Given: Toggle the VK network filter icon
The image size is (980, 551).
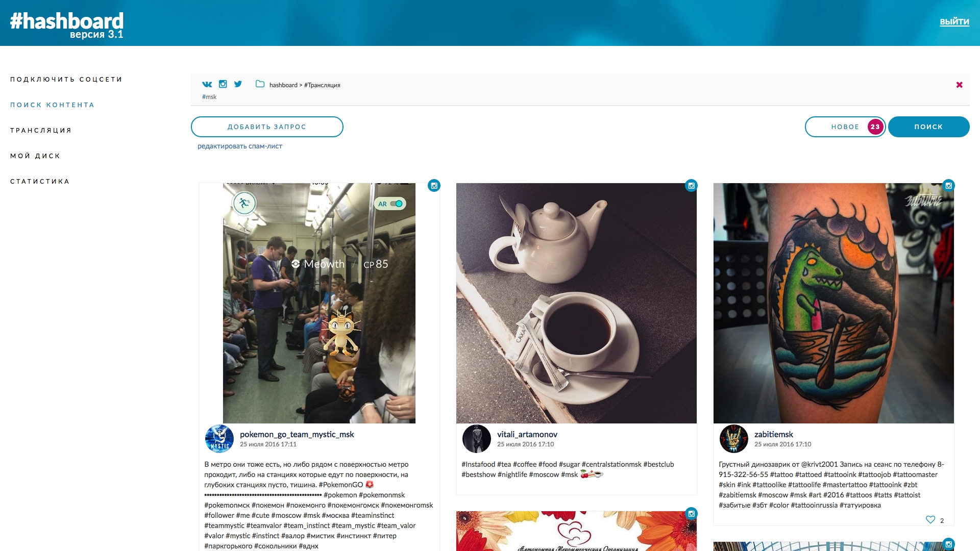Looking at the screenshot, I should 207,84.
